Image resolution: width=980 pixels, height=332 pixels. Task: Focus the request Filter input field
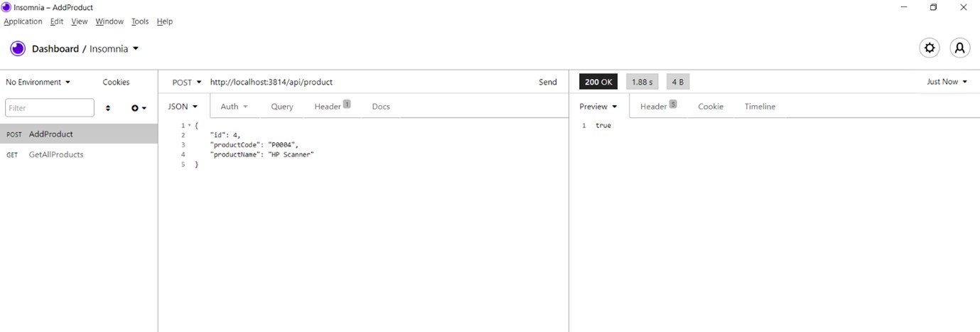click(x=50, y=108)
